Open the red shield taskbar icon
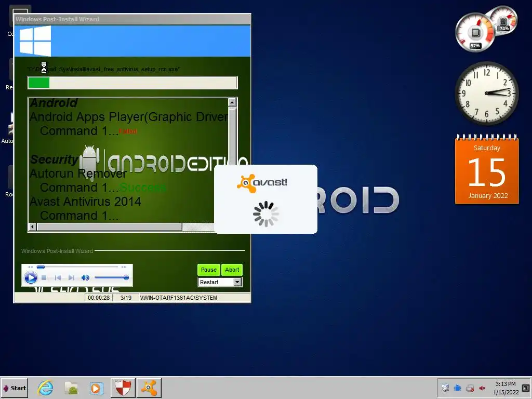 123,388
